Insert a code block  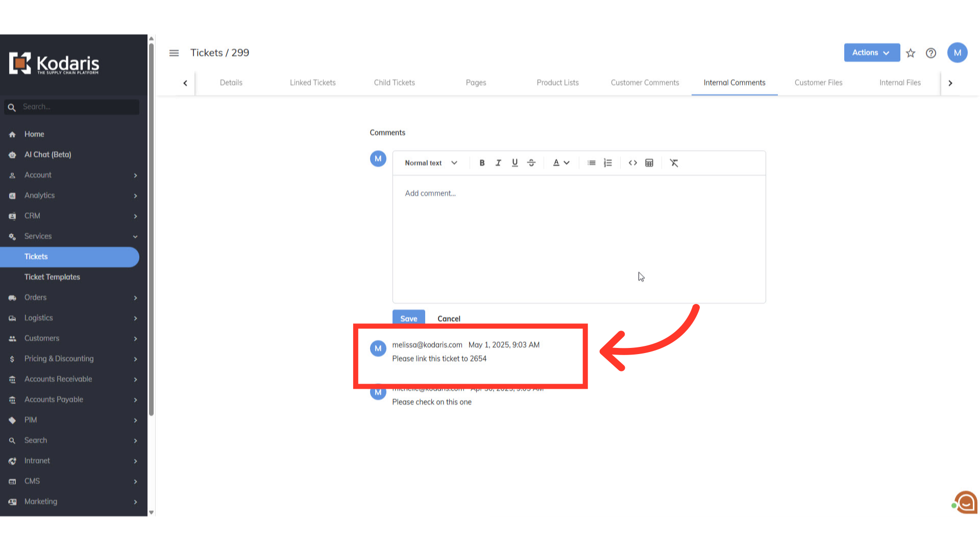click(633, 163)
